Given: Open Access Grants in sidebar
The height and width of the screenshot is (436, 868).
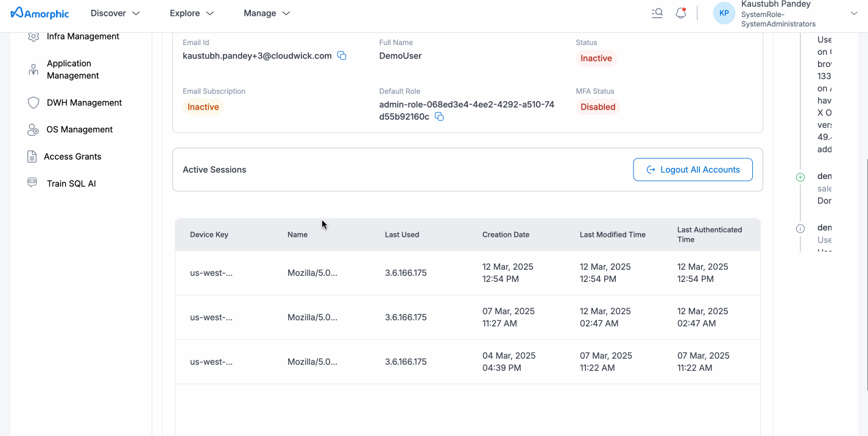Looking at the screenshot, I should (x=72, y=156).
